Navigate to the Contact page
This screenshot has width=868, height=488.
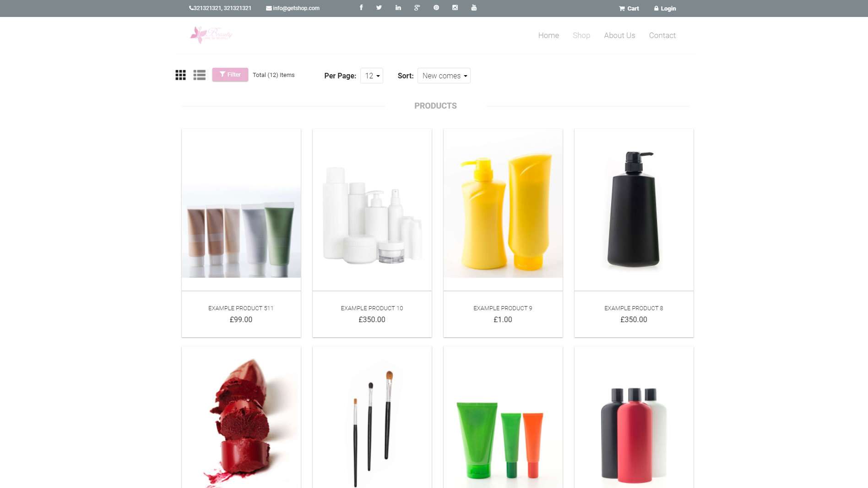(662, 35)
